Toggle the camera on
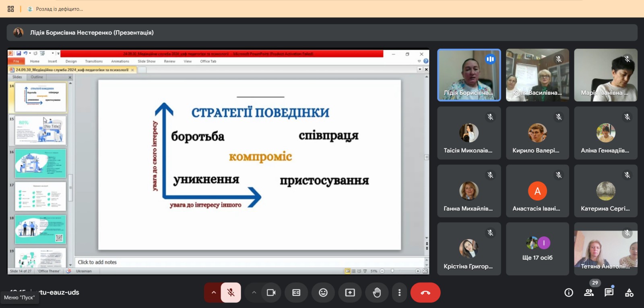Viewport: 644px width, 308px height. (271, 293)
